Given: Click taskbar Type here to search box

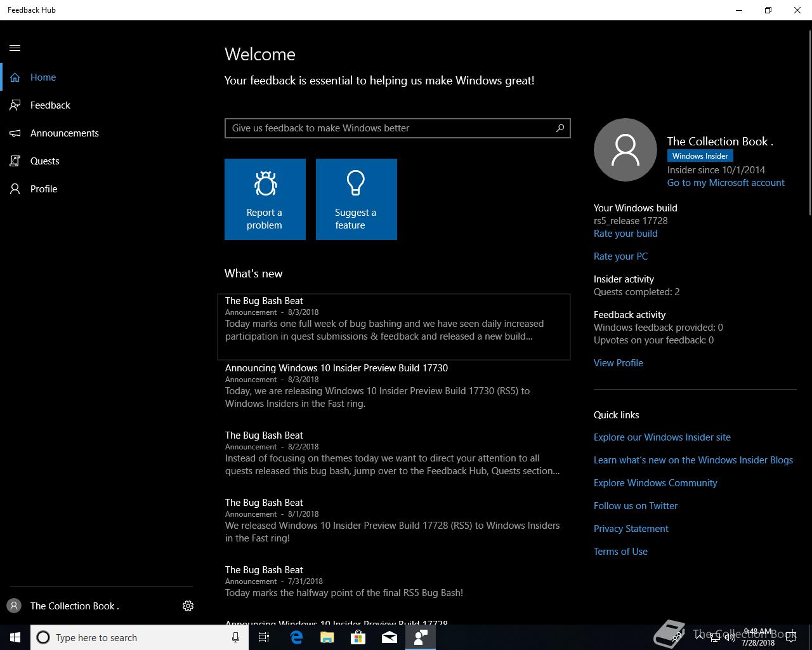Looking at the screenshot, I should click(140, 637).
